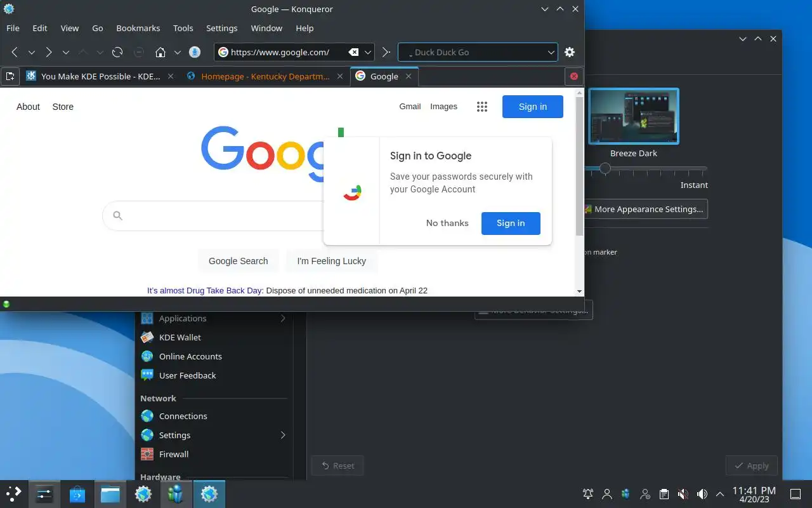
Task: Expand the URL history dropdown
Action: point(368,52)
